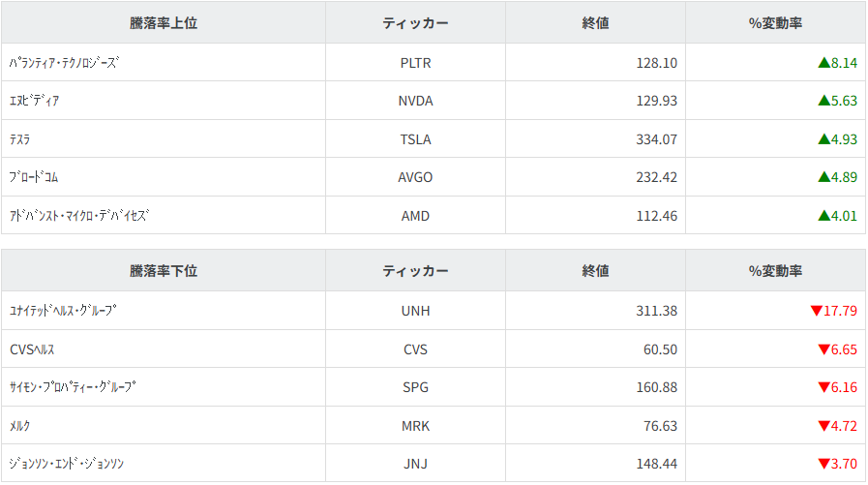This screenshot has height=485, width=868.
Task: Click the 終値 header in bottom table
Action: (x=595, y=271)
